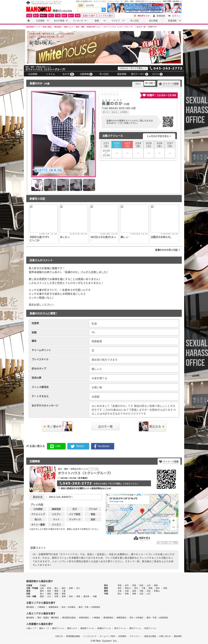Viewport: 208px width, 644px height.
Task: Select the 全国 region button
Action: click(x=29, y=16)
